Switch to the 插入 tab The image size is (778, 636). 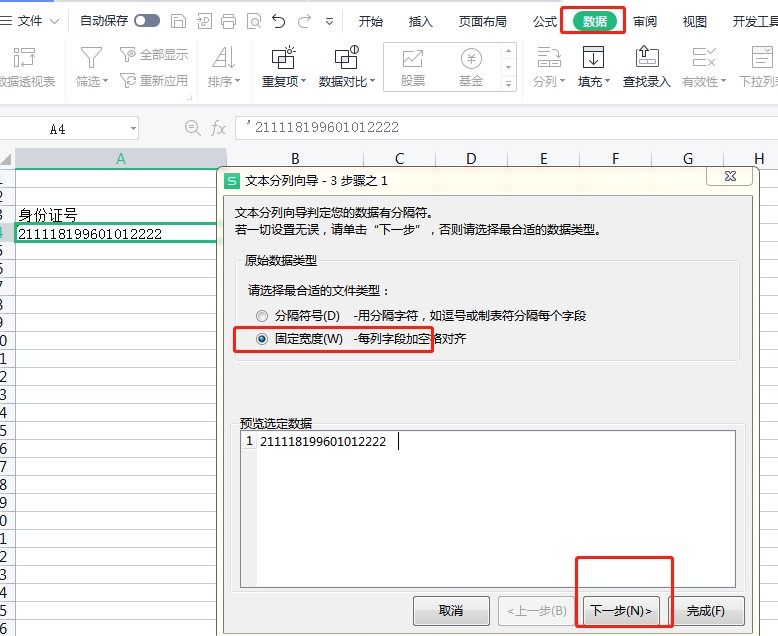(x=420, y=21)
